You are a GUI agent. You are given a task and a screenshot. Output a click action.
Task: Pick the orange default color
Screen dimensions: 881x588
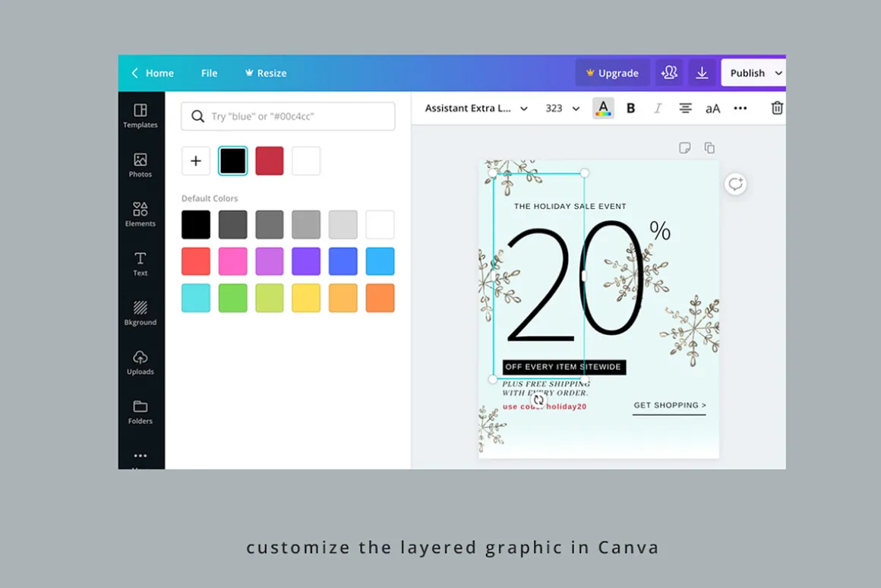point(380,298)
